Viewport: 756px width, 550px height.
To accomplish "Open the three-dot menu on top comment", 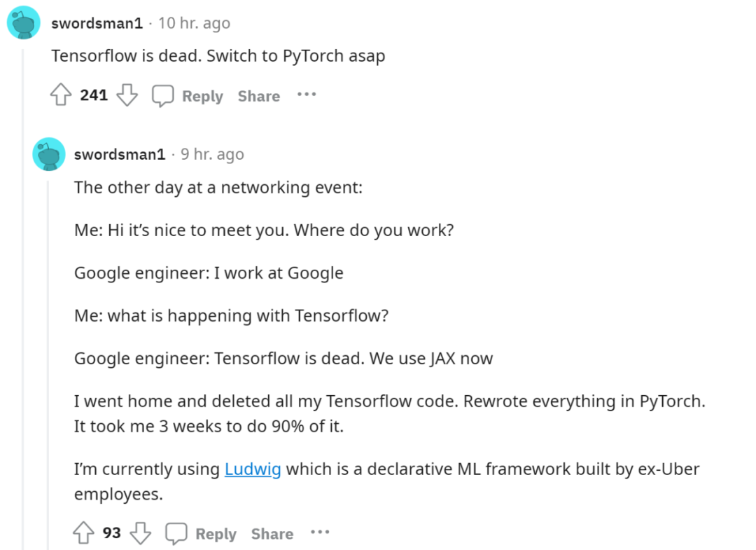I will click(307, 95).
